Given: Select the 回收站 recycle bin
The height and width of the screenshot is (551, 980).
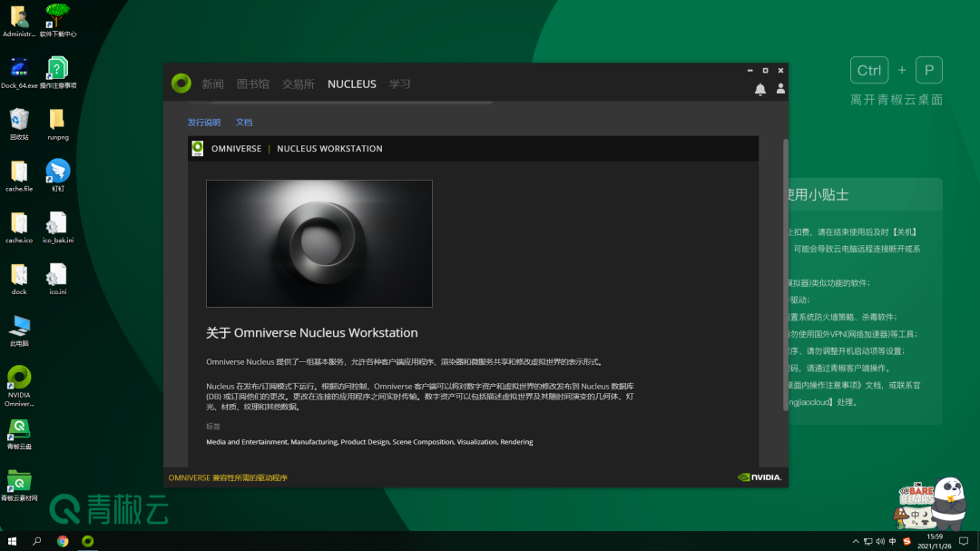Looking at the screenshot, I should 19,124.
